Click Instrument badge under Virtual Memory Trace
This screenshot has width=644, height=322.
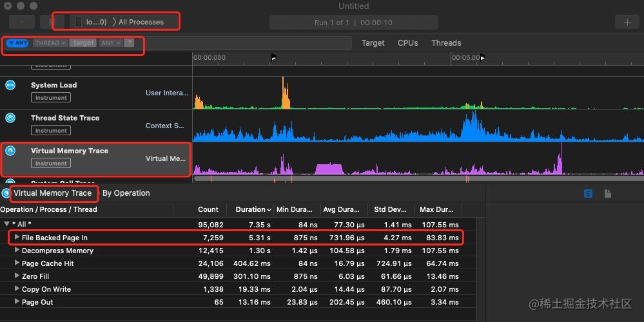51,164
